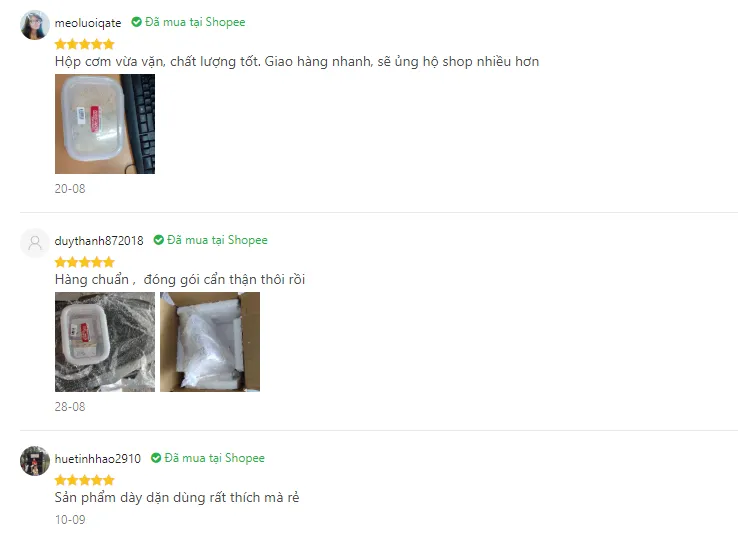Click 'Đã mua tại Shopee' label of third review

point(214,458)
